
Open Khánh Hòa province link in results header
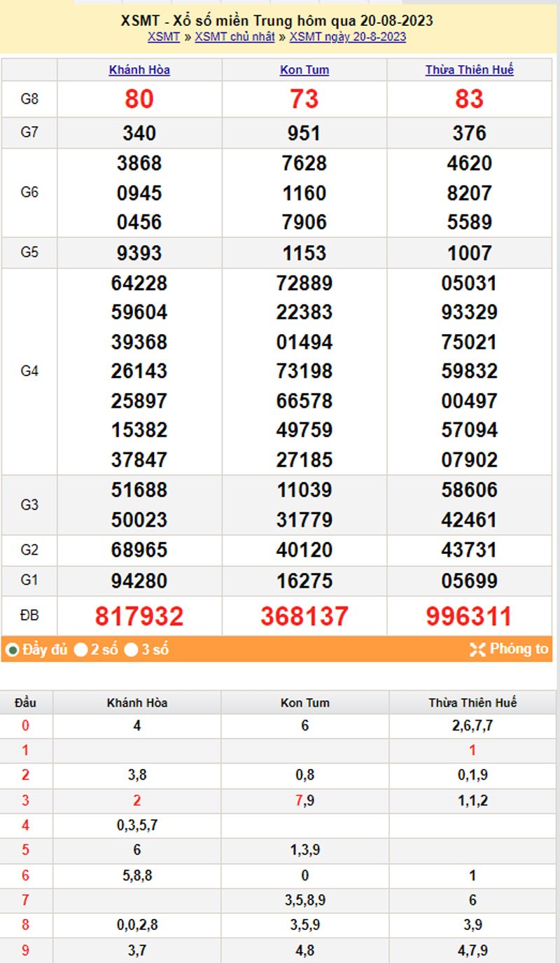pos(139,70)
